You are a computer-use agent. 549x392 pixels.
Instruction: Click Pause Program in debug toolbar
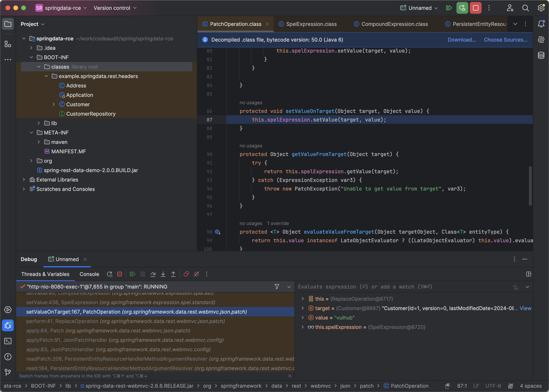(x=143, y=274)
